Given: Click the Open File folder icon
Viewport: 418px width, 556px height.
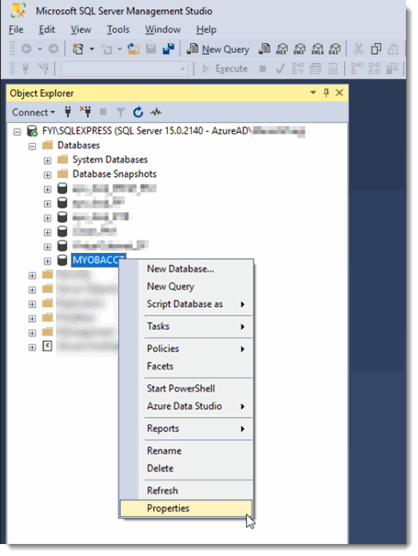Looking at the screenshot, I should click(133, 49).
